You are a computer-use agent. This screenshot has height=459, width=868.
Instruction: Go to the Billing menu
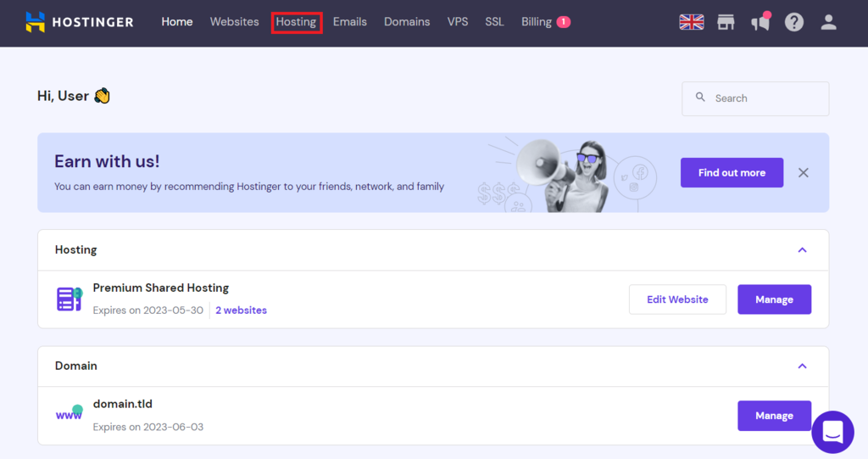coord(537,22)
